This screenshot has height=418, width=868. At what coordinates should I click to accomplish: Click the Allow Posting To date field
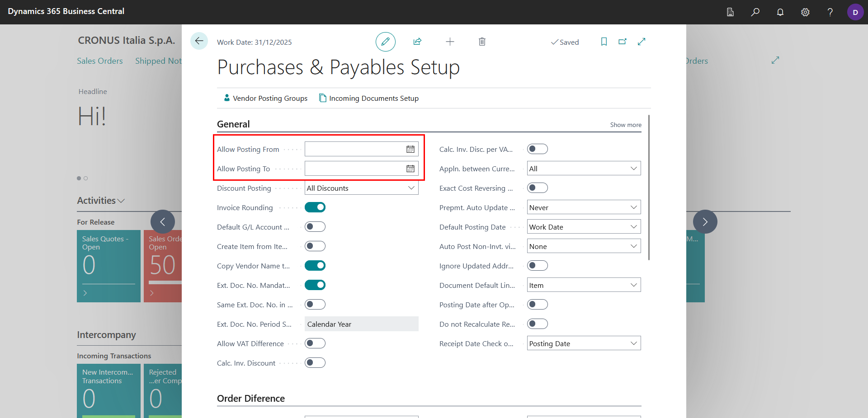[355, 169]
